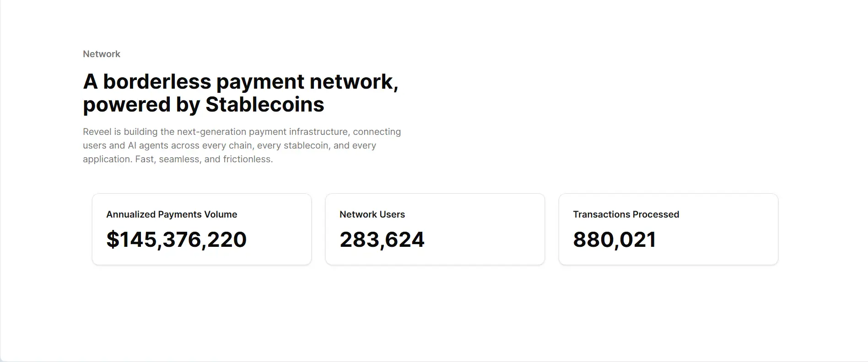Click the "Transactions Processed" card label

point(625,214)
